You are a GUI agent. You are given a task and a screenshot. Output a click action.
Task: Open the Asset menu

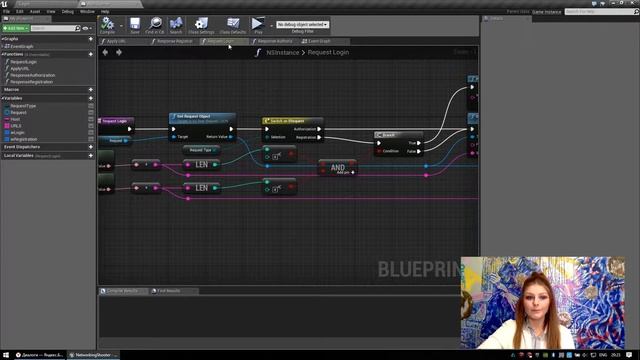pyautogui.click(x=35, y=11)
